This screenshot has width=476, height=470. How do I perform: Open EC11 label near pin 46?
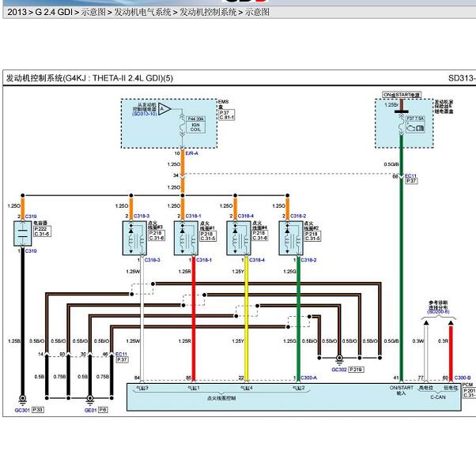click(121, 354)
